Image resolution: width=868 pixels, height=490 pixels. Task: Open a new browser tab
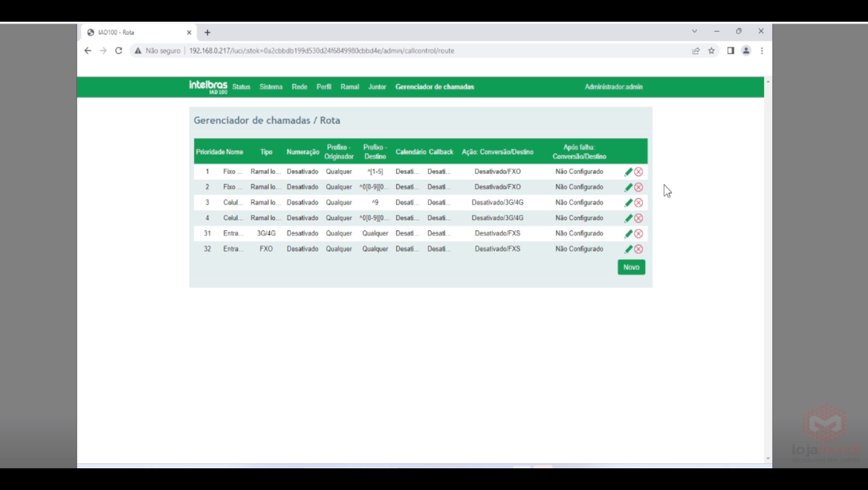(x=207, y=33)
